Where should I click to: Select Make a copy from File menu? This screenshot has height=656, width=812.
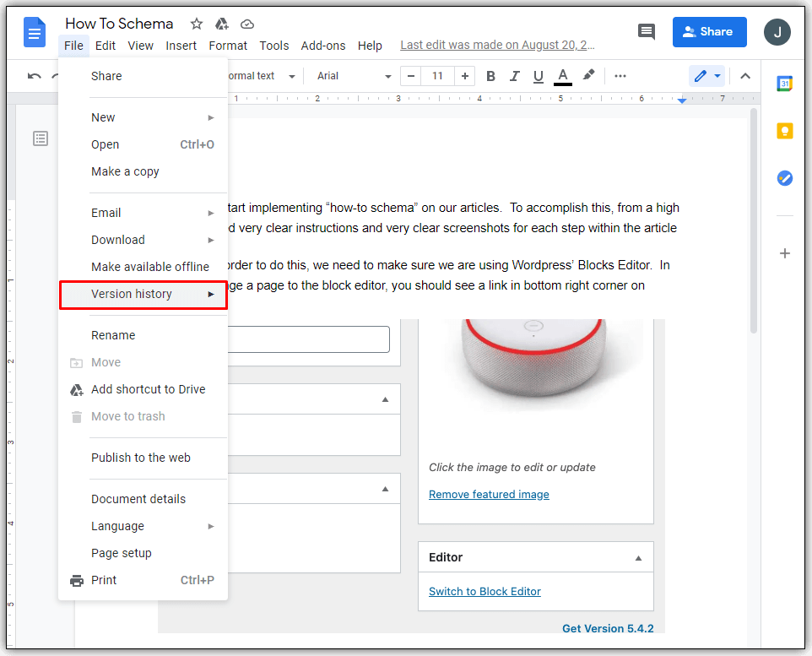[x=125, y=171]
